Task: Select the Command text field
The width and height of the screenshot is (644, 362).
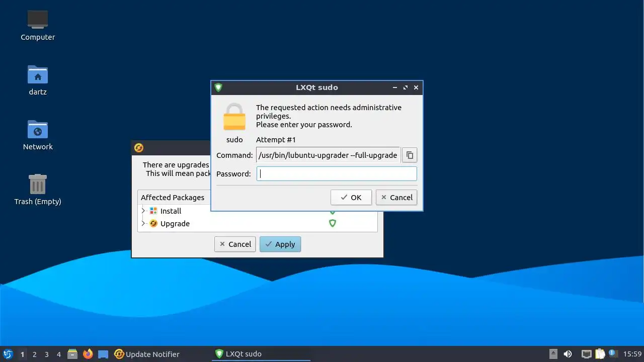Action: coord(328,155)
